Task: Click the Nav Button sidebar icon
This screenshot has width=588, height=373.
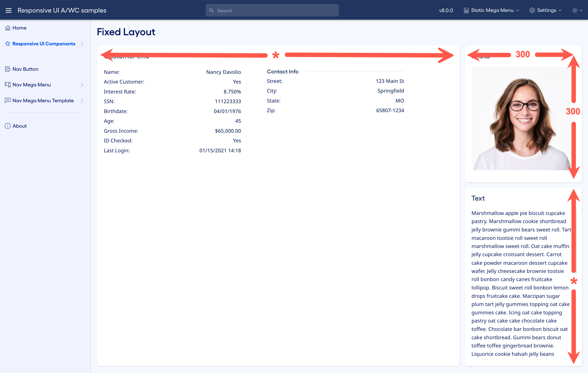Action: (x=7, y=69)
